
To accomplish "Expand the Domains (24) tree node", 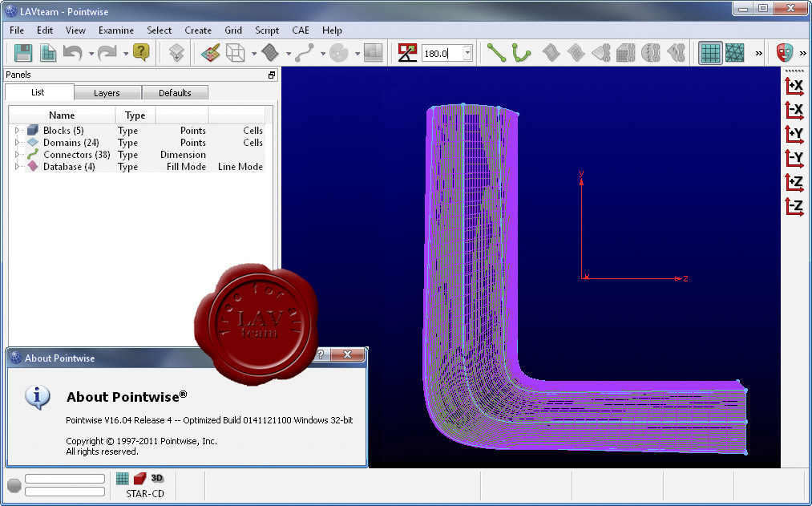I will coord(17,143).
